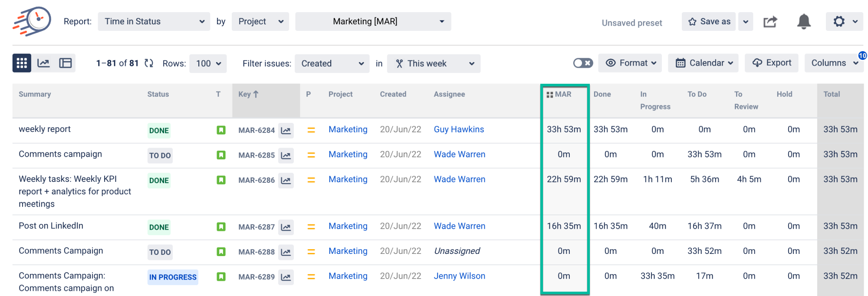868x296 pixels.
Task: Open the Columns dropdown
Action: (834, 63)
